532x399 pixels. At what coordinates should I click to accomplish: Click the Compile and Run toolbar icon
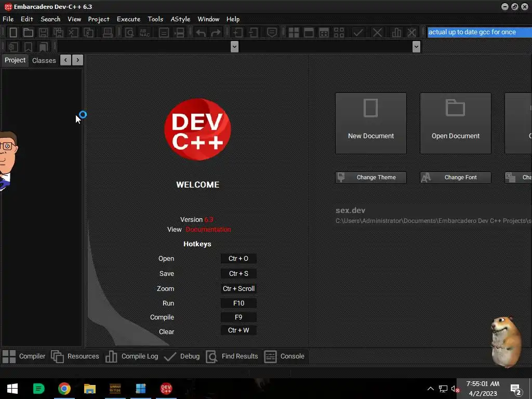tap(324, 33)
